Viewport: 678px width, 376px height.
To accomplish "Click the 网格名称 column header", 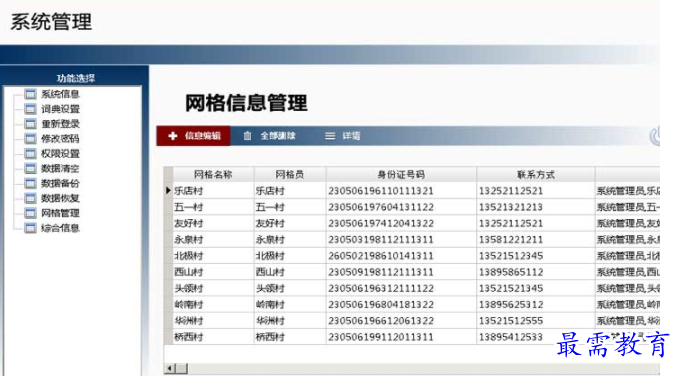I will (x=213, y=175).
